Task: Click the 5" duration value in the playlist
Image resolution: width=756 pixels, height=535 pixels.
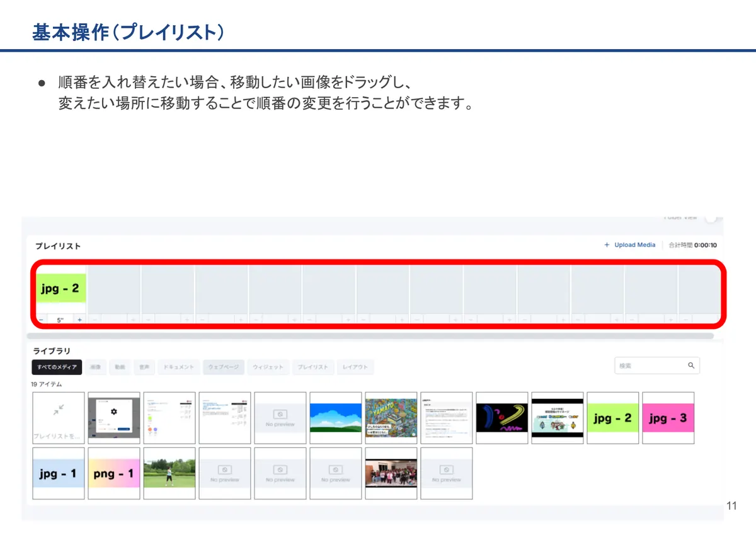Action: pos(60,320)
